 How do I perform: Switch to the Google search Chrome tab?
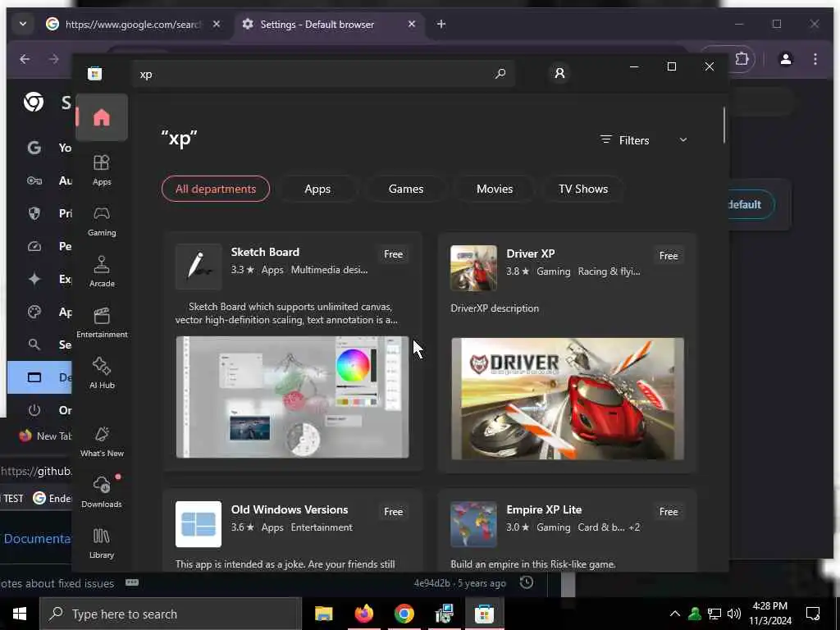click(131, 24)
